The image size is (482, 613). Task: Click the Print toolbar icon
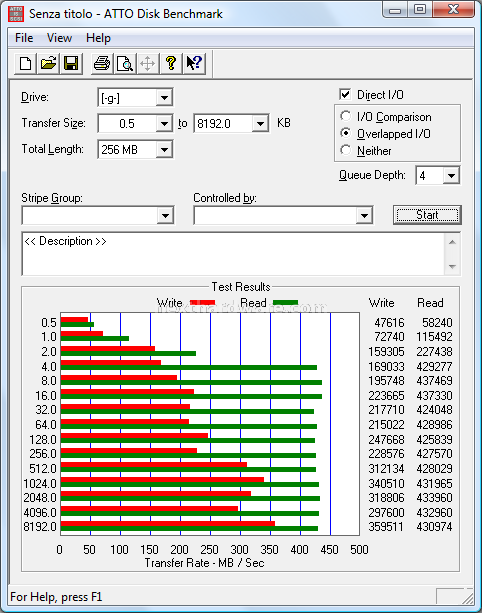102,63
